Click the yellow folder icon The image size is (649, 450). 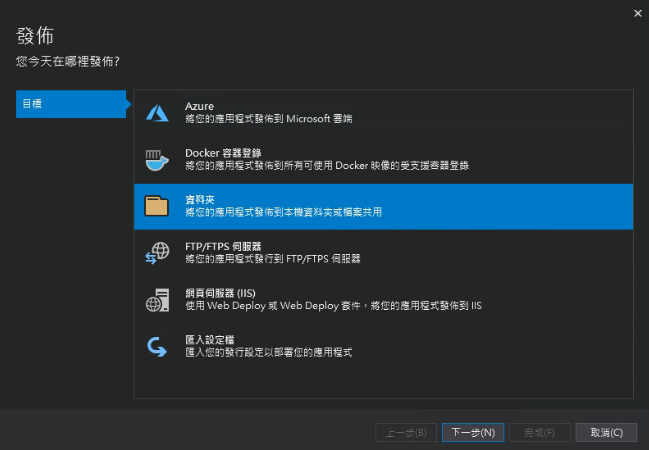pyautogui.click(x=156, y=206)
